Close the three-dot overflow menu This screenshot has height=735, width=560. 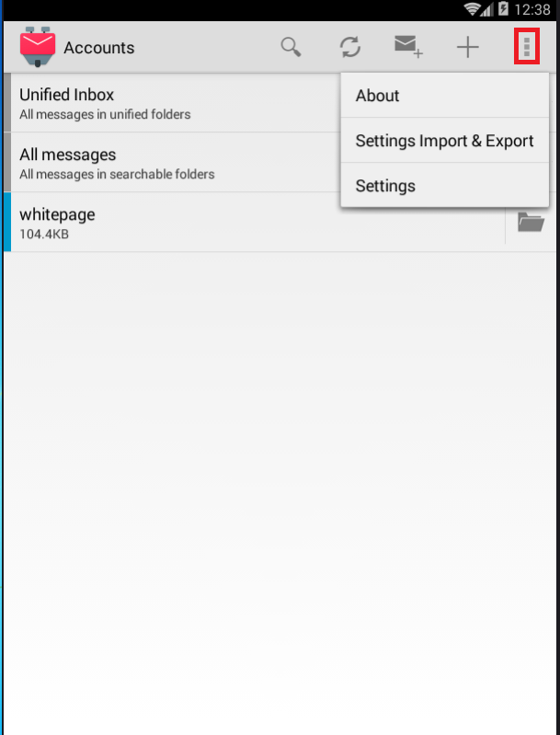tap(527, 46)
